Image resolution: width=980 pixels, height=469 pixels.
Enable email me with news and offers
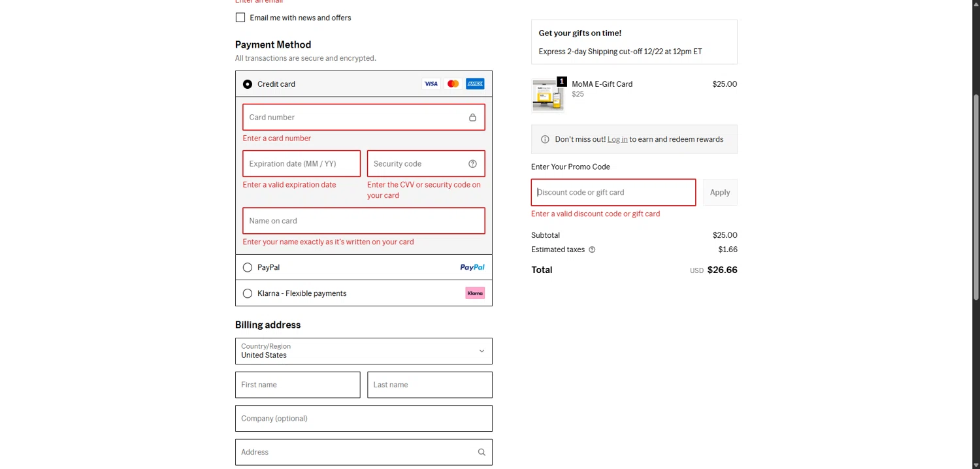click(240, 18)
